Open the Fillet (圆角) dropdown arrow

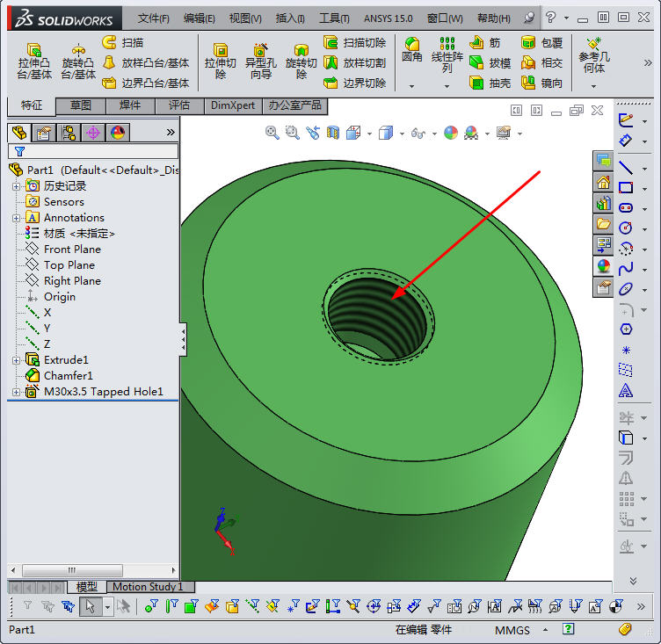click(411, 86)
